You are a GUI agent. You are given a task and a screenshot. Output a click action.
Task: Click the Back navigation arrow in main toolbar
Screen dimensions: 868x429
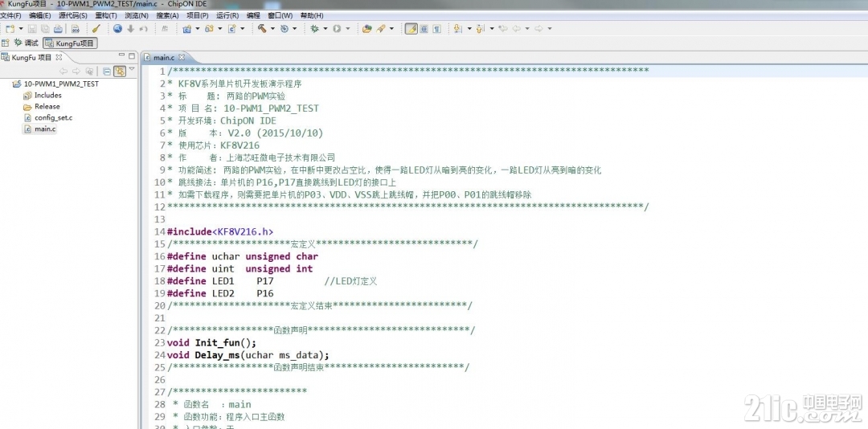pos(517,29)
